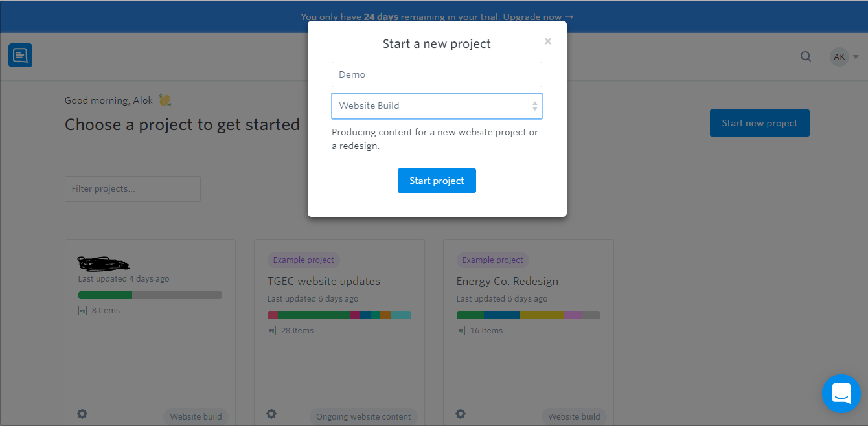Click the Website build tag on Energy Co. card
The image size is (868, 426).
573,416
